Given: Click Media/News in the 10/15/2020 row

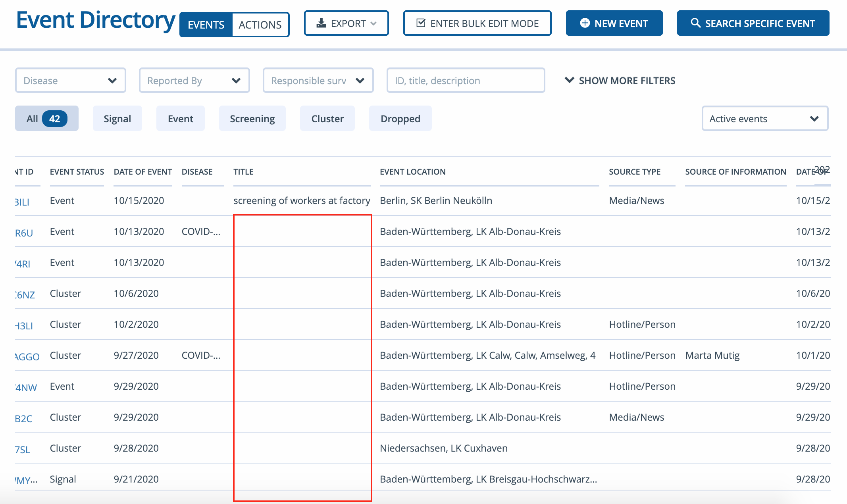Looking at the screenshot, I should pyautogui.click(x=636, y=200).
